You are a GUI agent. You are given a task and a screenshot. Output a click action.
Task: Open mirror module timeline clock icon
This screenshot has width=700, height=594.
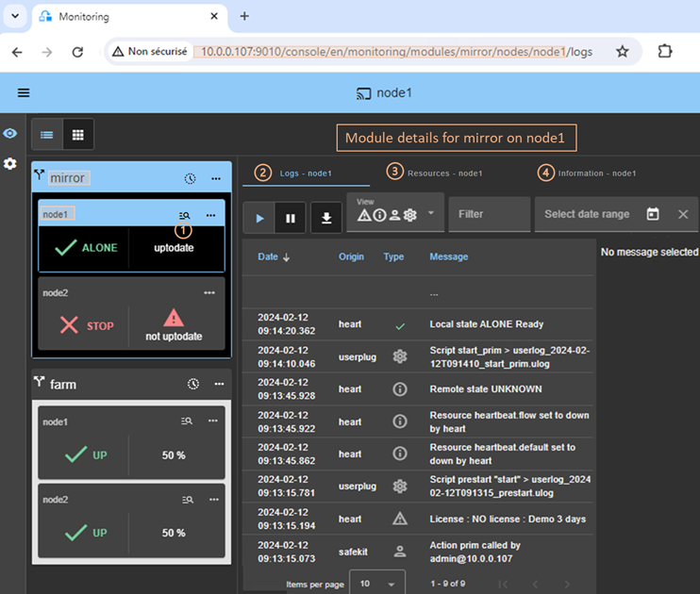click(x=191, y=178)
